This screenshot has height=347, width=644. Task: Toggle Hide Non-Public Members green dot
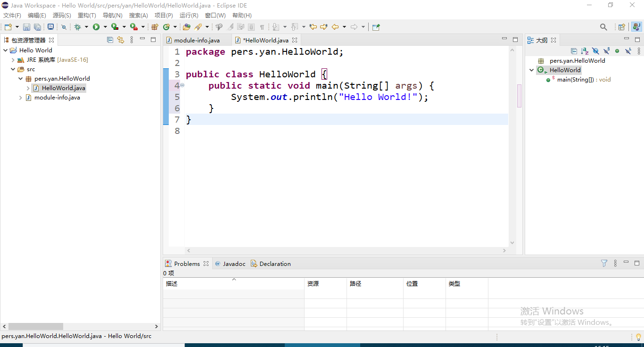(x=617, y=51)
